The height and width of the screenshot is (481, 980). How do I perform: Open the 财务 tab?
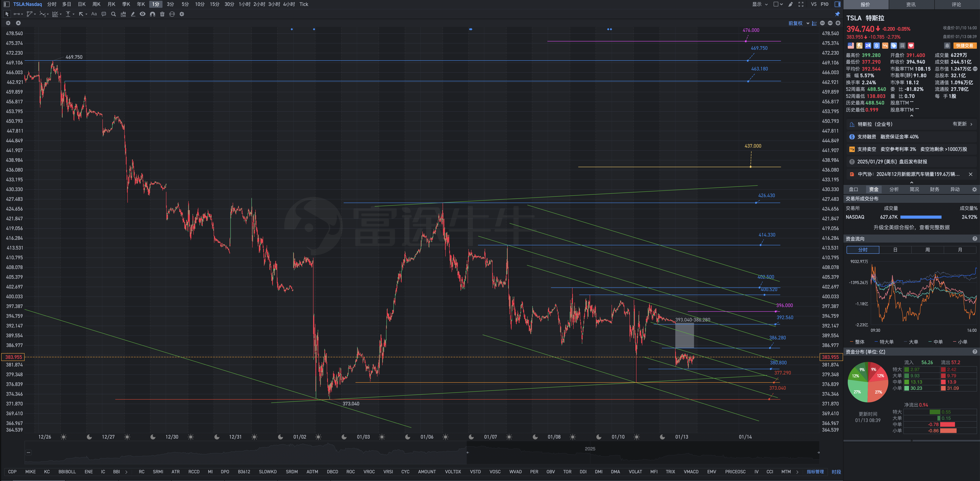click(x=934, y=189)
